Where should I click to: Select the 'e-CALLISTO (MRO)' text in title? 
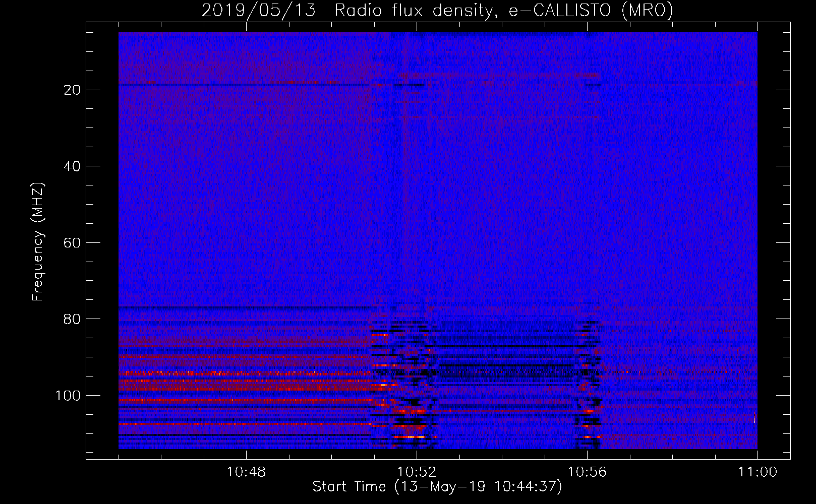[591, 11]
